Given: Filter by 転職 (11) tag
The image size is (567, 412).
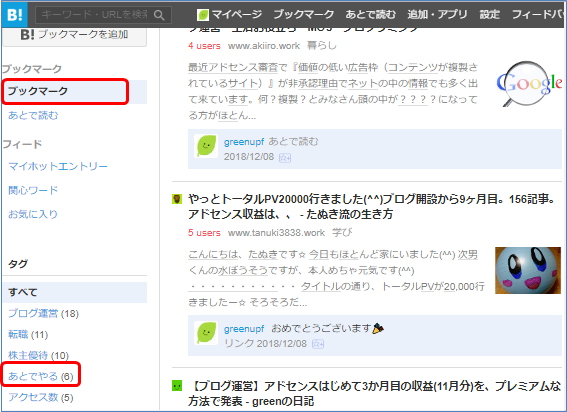Looking at the screenshot, I should pos(28,335).
